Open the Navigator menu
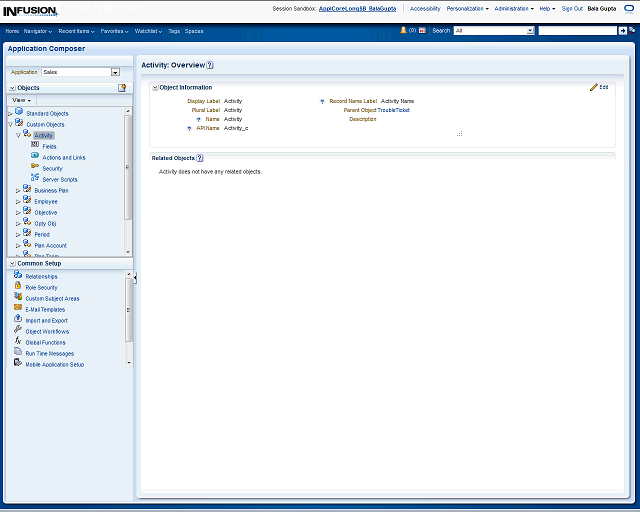The height and width of the screenshot is (512, 640). [38, 31]
